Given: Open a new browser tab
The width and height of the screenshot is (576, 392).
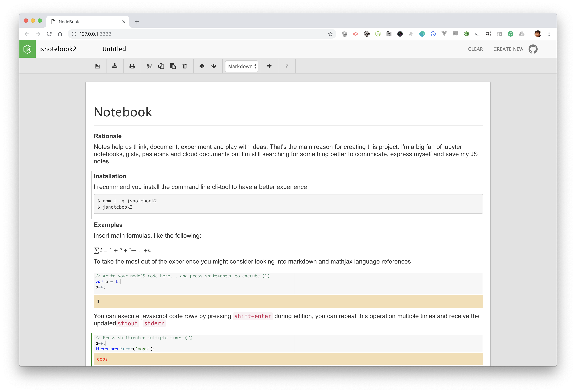Looking at the screenshot, I should [x=137, y=22].
